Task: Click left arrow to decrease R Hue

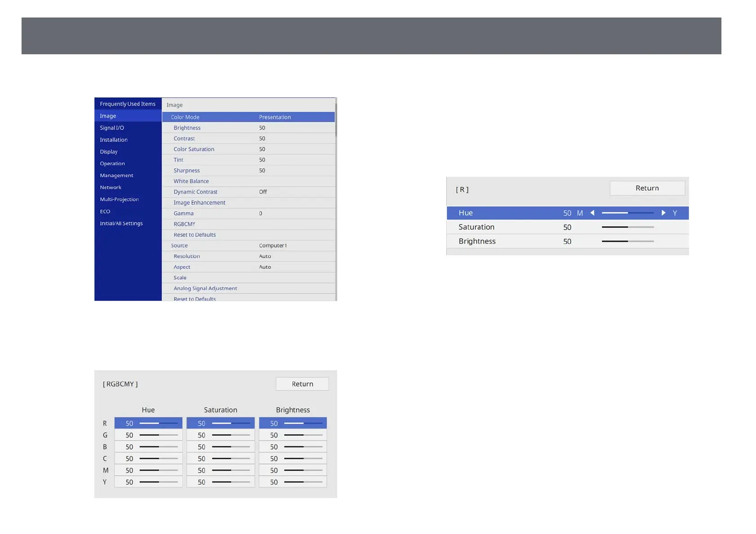Action: [x=593, y=213]
